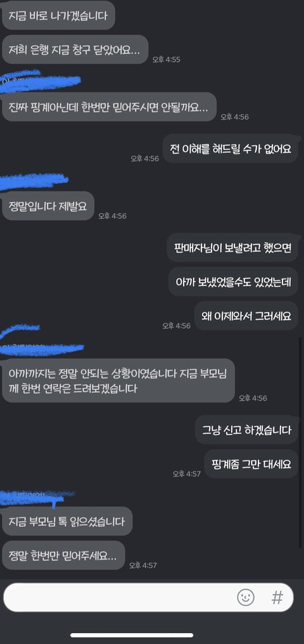
Task: Tap the message '지금 부모님 톡 읽으셨습니다'
Action: point(66,521)
